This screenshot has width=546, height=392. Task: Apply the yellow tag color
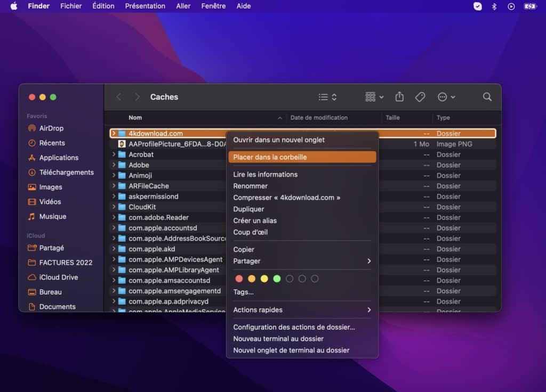264,279
